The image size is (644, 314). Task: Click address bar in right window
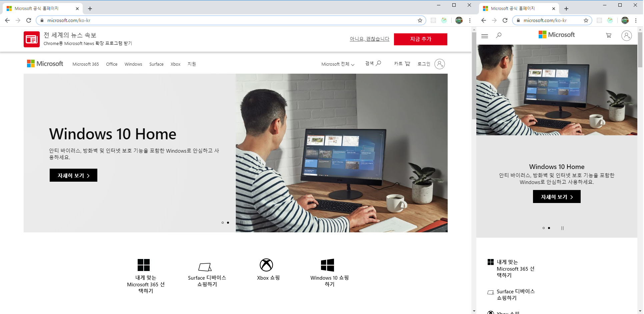pos(552,20)
